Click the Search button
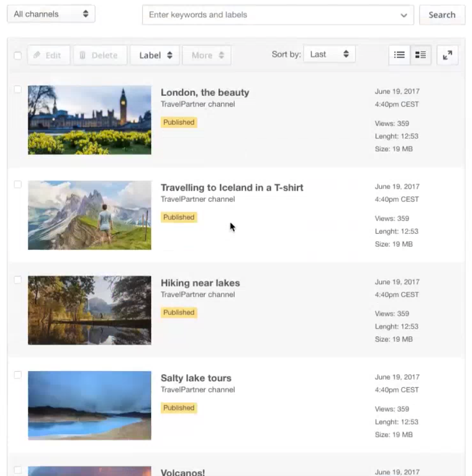Image resolution: width=472 pixels, height=476 pixels. click(x=442, y=15)
